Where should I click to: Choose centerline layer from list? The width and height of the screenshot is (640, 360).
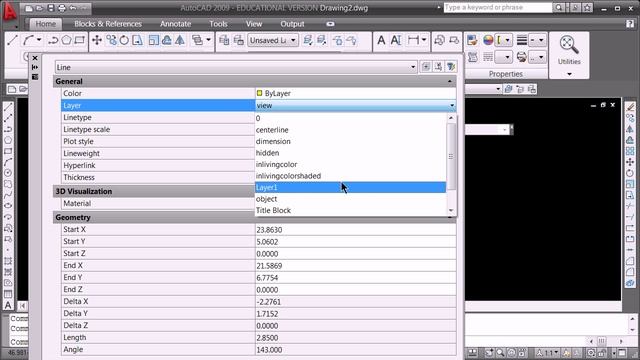tap(351, 130)
